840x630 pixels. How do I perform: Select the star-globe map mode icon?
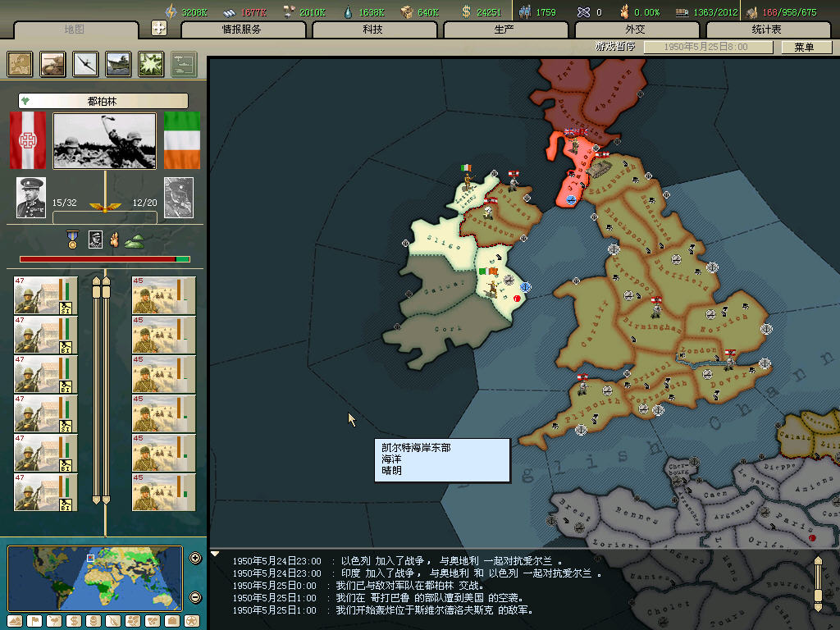[192, 621]
